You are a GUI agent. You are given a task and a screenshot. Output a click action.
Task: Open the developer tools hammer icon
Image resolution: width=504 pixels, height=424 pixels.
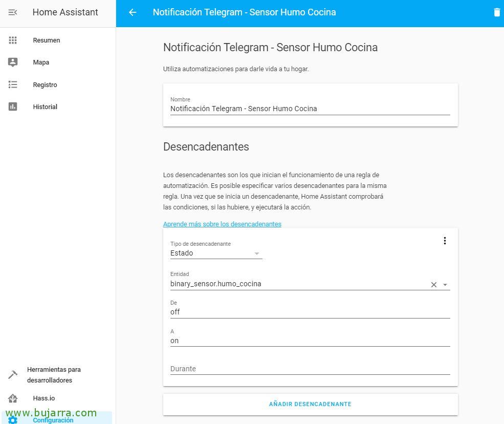click(12, 375)
